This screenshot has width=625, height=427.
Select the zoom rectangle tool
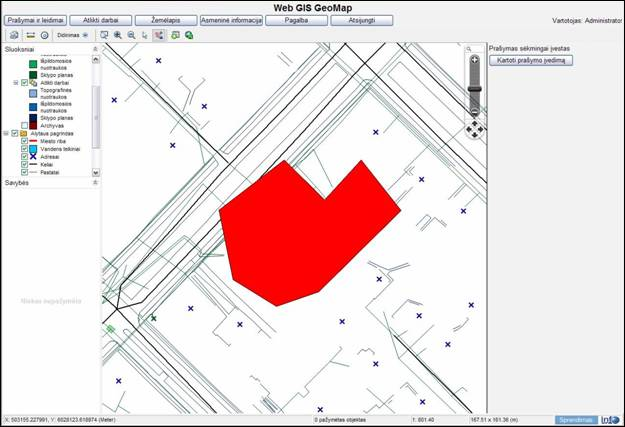(104, 35)
